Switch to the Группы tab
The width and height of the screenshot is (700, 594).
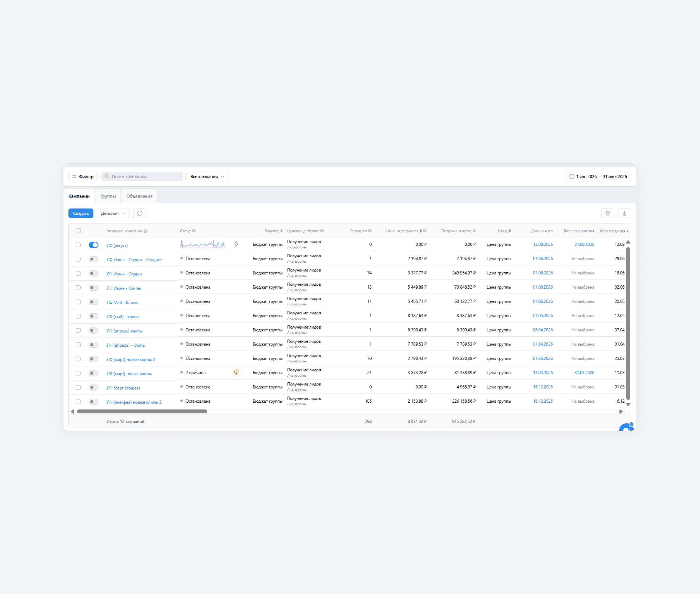click(x=108, y=196)
